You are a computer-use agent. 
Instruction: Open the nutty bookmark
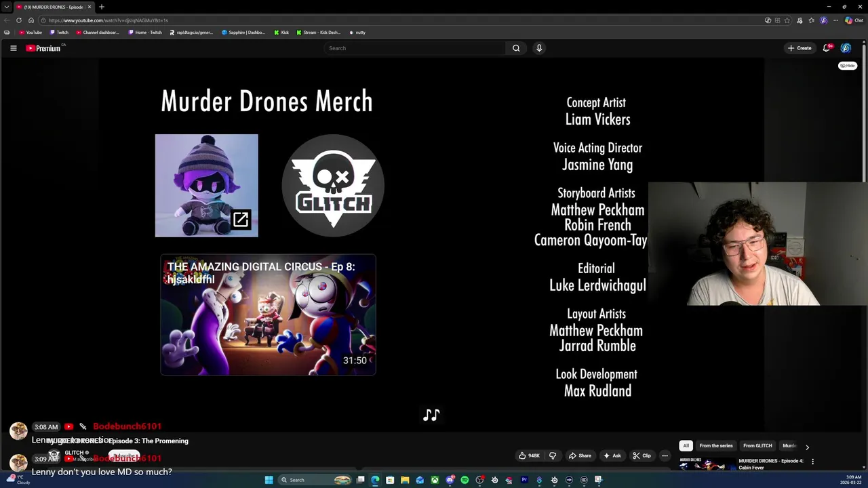point(357,33)
